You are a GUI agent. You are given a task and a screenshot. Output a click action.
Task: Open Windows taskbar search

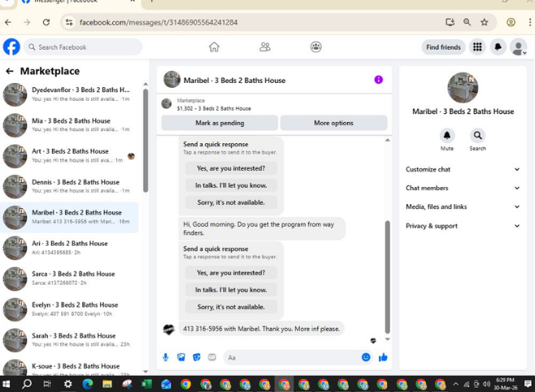(x=27, y=384)
